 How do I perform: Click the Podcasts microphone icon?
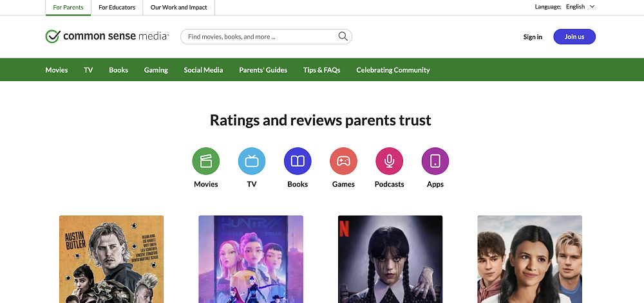[x=389, y=161]
